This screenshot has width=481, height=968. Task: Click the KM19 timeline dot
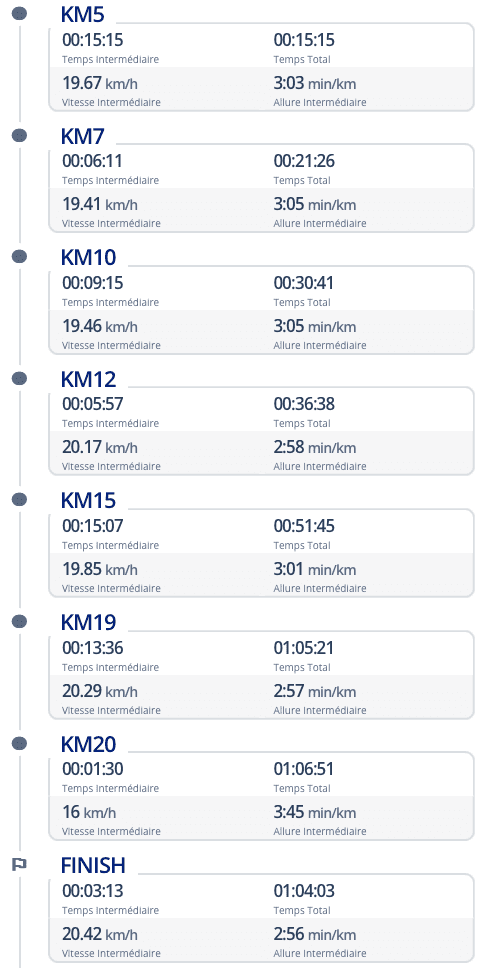[x=20, y=621]
